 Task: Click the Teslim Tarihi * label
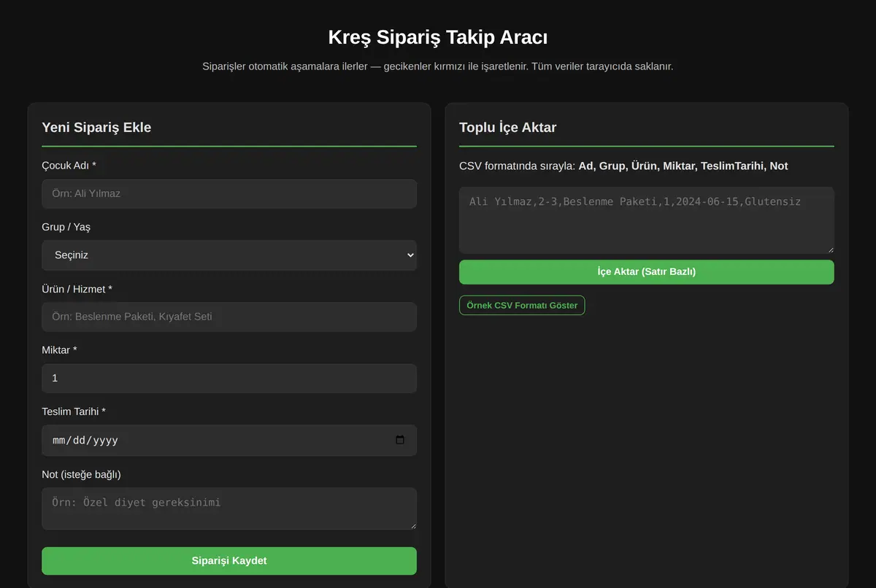(x=74, y=411)
